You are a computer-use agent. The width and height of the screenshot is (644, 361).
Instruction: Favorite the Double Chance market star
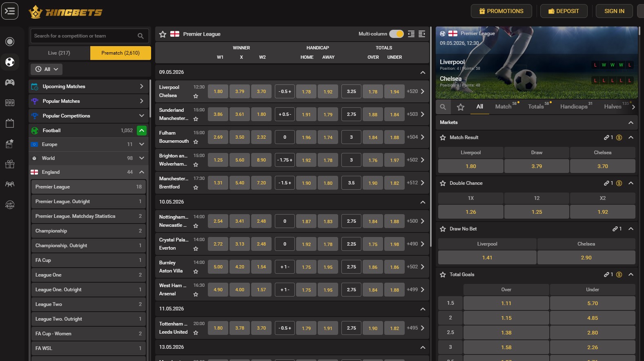(443, 184)
